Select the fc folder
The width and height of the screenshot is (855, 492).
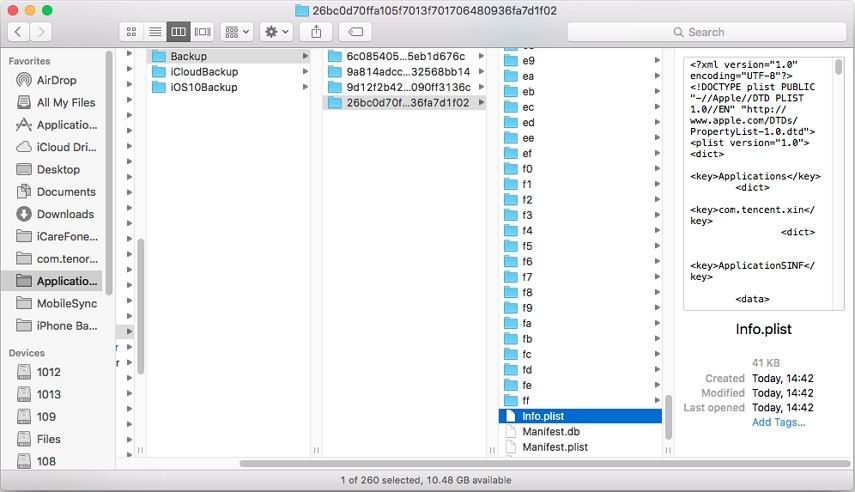click(580, 355)
